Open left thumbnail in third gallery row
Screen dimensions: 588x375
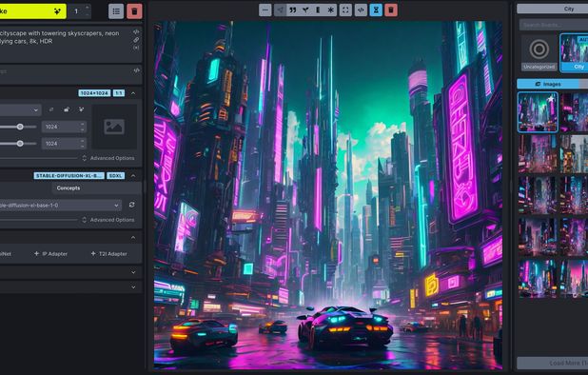click(538, 195)
